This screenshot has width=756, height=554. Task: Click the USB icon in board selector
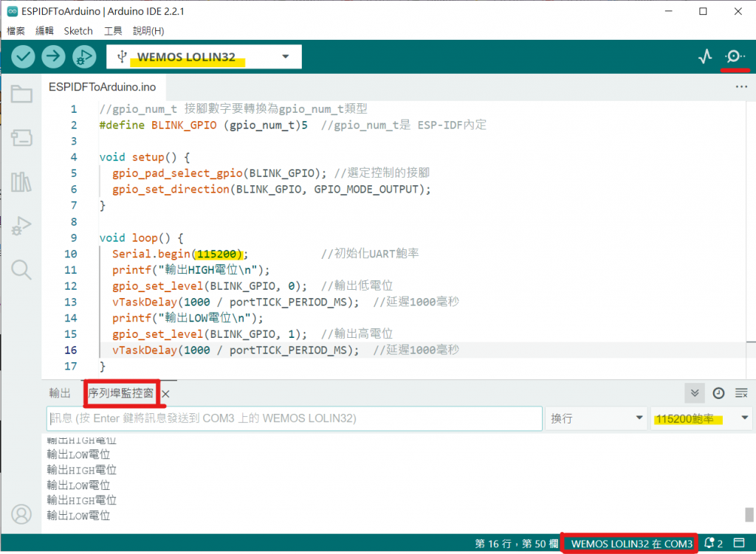pos(122,56)
